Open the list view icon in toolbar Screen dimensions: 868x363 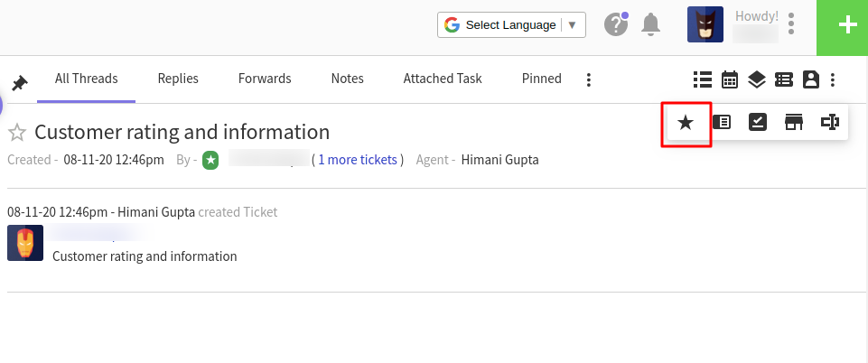[x=703, y=79]
